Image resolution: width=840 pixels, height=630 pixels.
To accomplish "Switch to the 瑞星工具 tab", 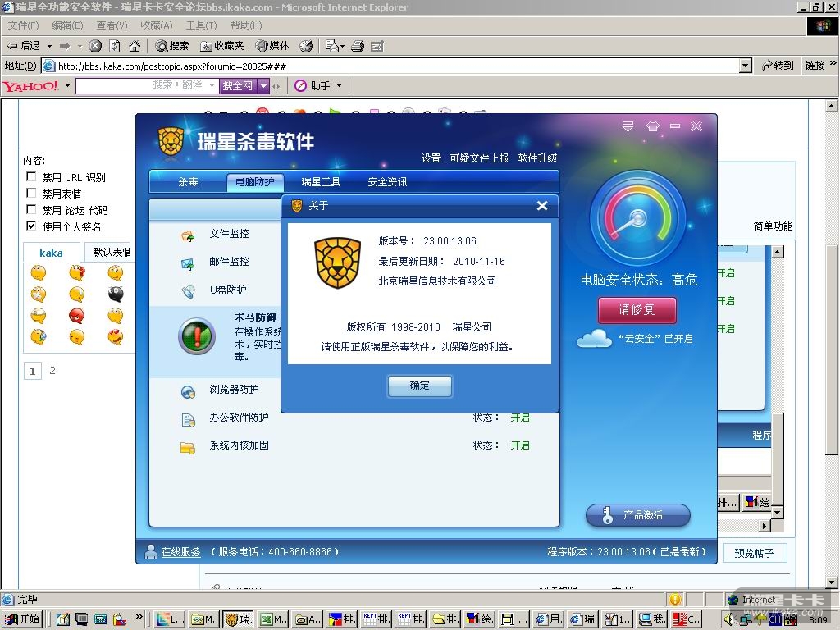I will pyautogui.click(x=321, y=182).
